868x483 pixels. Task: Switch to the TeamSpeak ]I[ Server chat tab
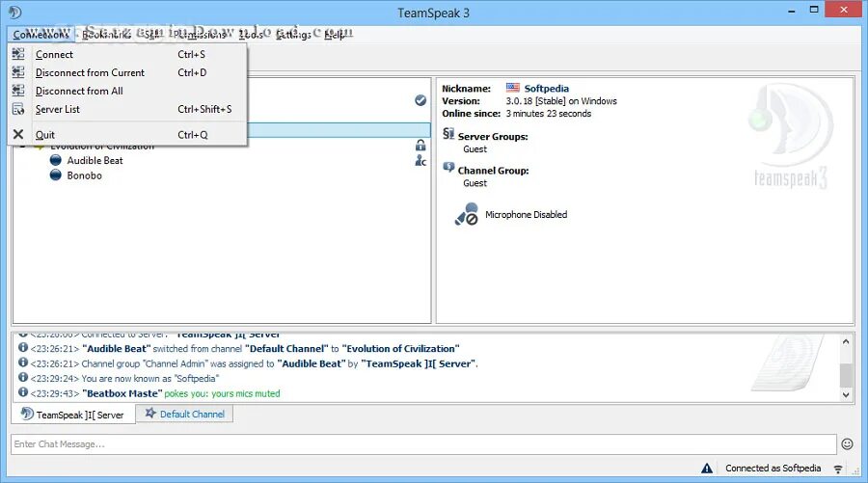point(73,415)
